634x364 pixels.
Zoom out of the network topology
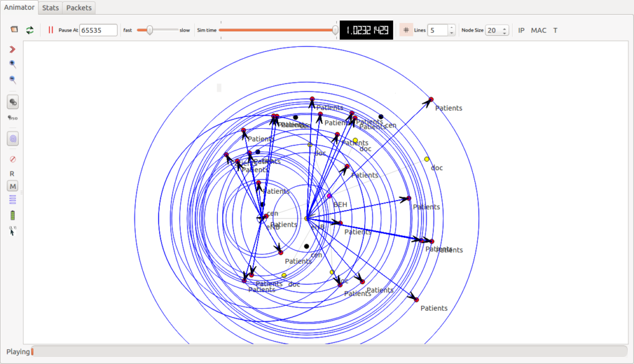click(x=12, y=79)
